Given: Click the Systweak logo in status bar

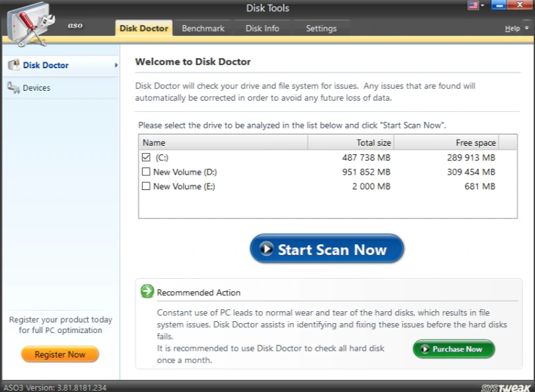Looking at the screenshot, I should coord(506,387).
